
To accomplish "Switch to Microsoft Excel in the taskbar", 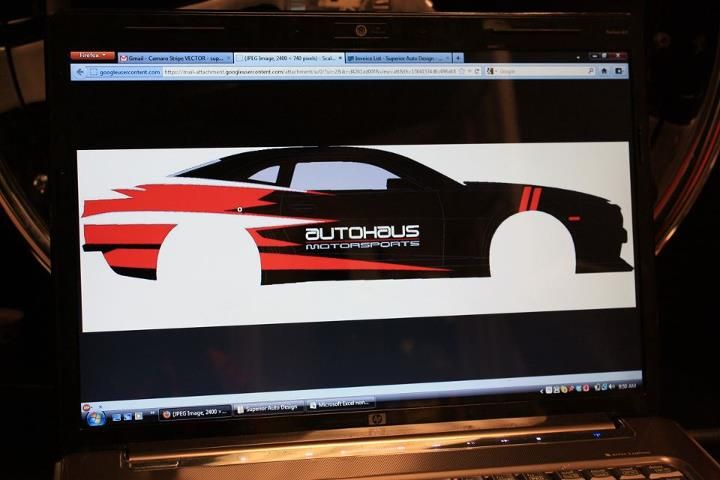I will (340, 404).
